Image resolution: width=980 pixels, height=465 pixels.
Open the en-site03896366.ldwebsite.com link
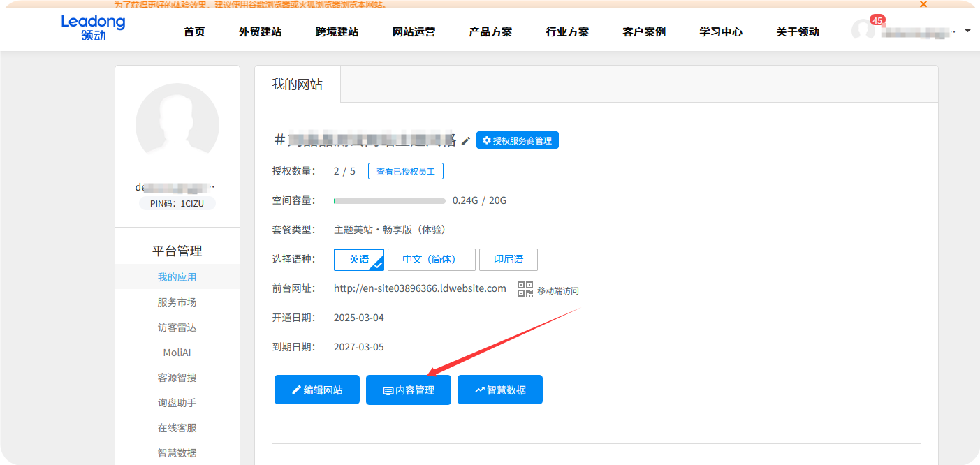click(420, 288)
